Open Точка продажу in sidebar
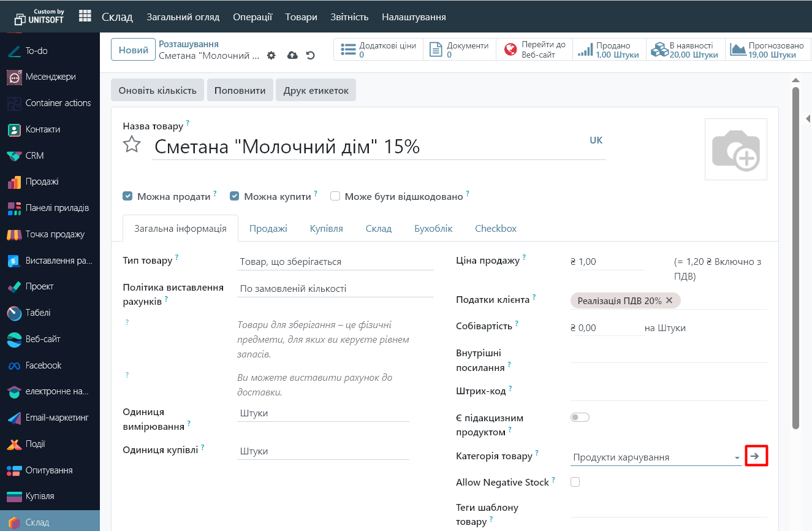The image size is (812, 531). coord(50,234)
